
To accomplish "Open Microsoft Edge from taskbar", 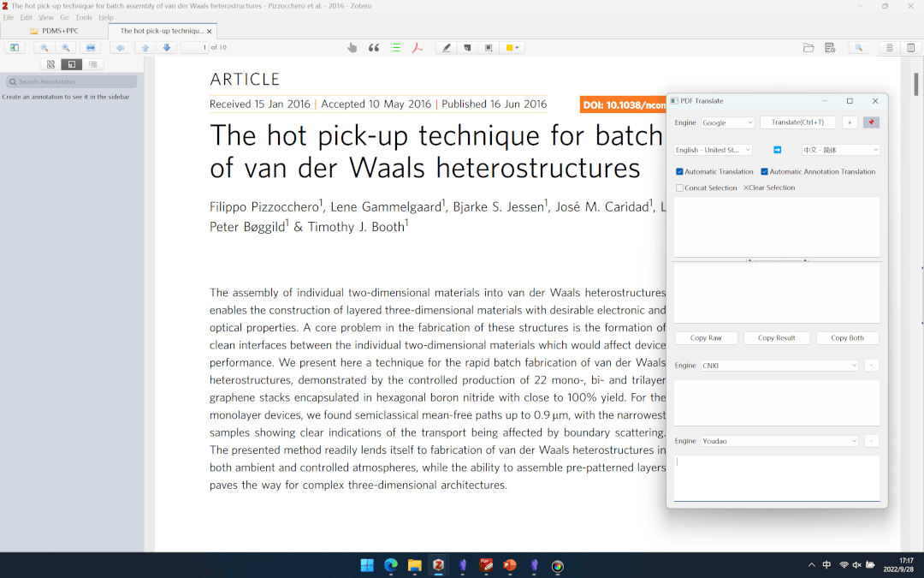I will [391, 566].
